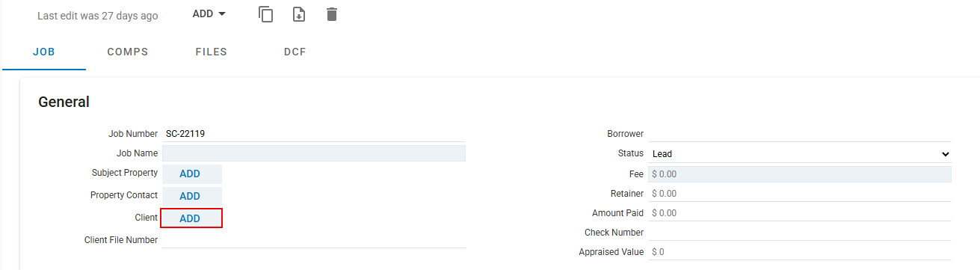Click the Retainer amount field
This screenshot has width=980, height=270.
click(800, 194)
